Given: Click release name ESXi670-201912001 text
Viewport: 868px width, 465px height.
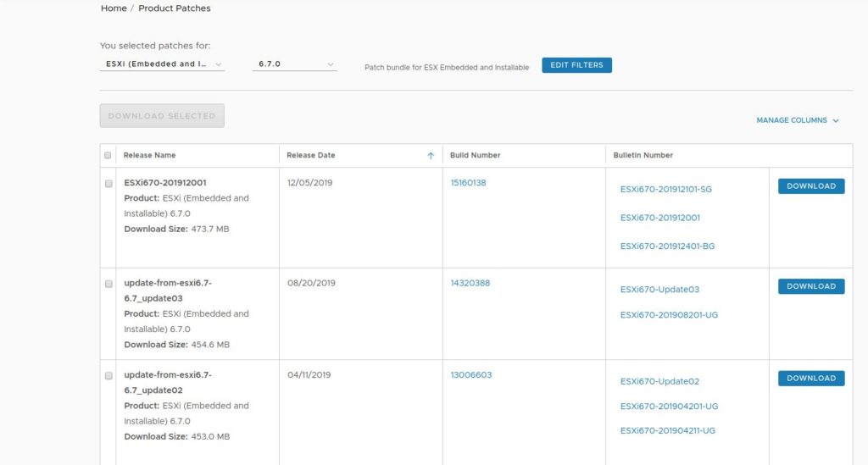Looking at the screenshot, I should pyautogui.click(x=165, y=183).
